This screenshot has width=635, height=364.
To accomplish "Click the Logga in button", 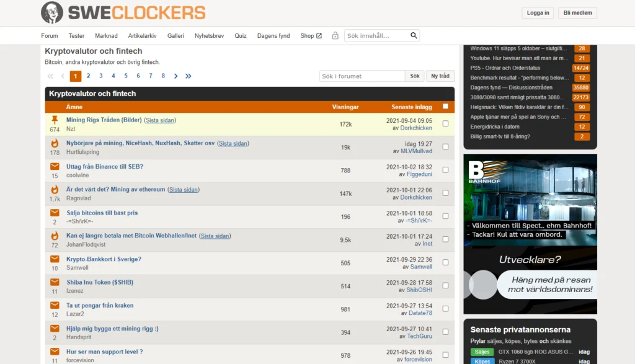I will click(x=538, y=12).
